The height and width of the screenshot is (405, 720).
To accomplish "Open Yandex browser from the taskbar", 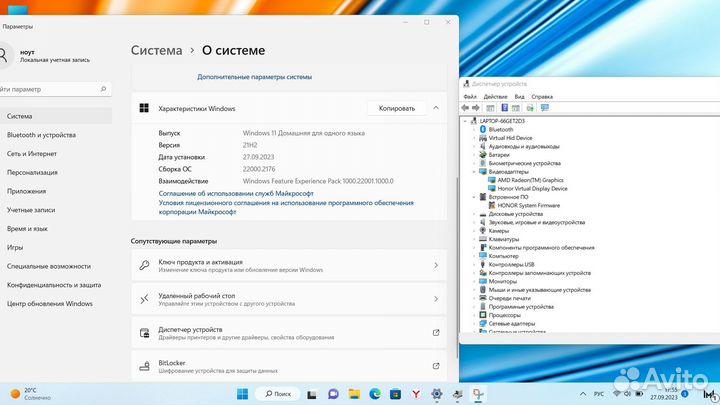I will [416, 394].
